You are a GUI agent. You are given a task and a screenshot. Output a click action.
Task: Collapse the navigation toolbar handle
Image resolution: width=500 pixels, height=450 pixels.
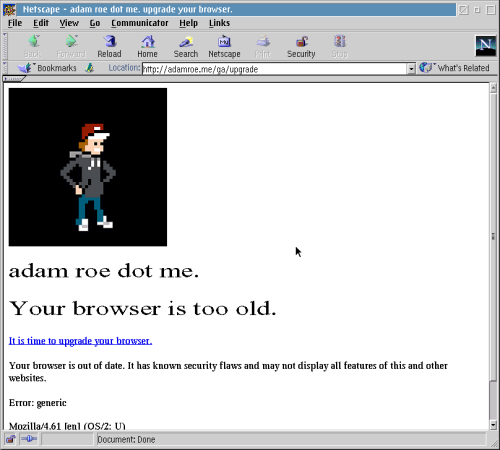click(5, 46)
